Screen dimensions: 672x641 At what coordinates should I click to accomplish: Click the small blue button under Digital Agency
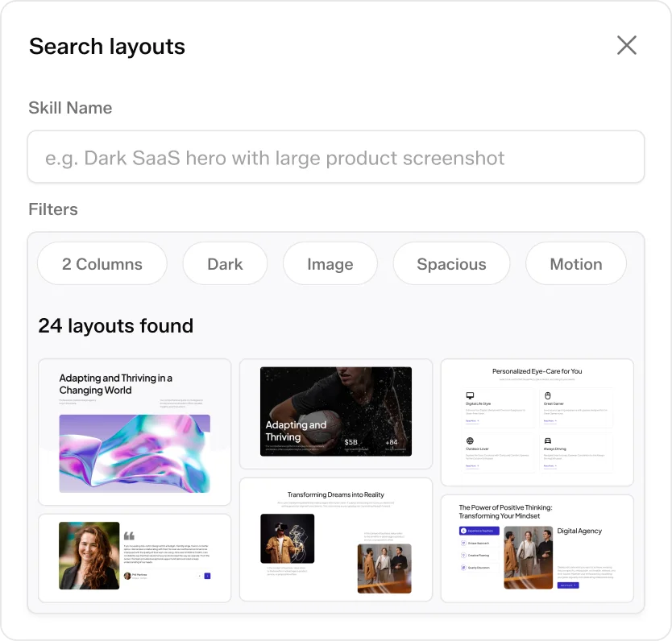(x=568, y=585)
